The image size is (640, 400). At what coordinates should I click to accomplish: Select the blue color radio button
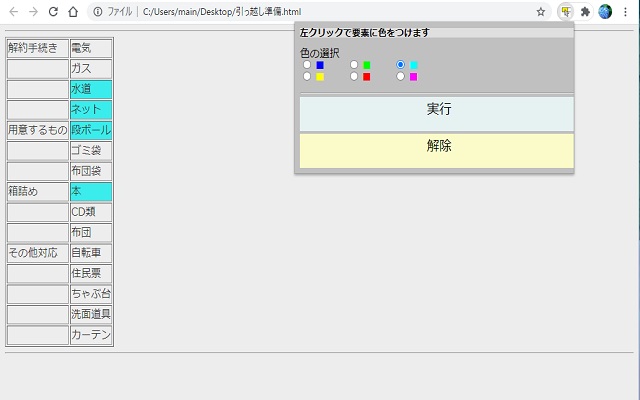click(x=307, y=64)
